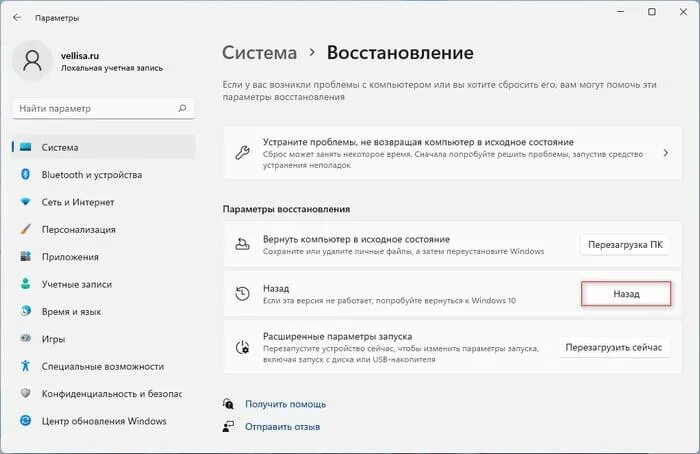Click the Конфиденциальность shield icon

point(25,393)
